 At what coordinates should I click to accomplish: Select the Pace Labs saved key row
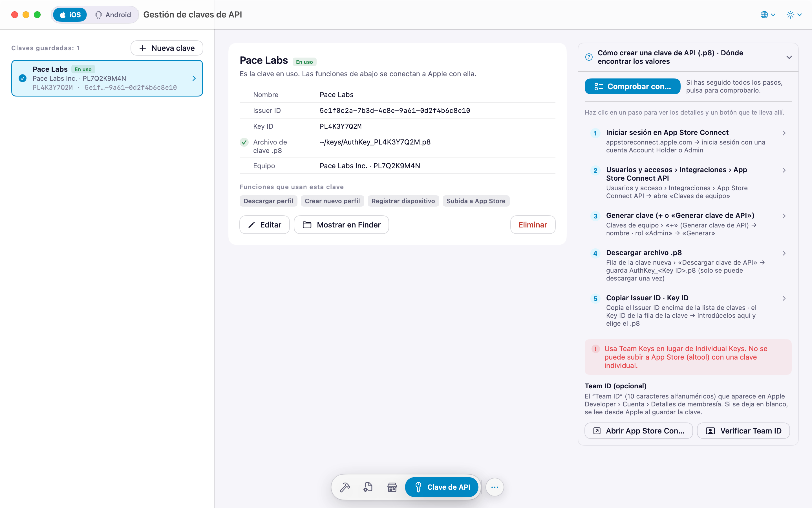click(107, 78)
